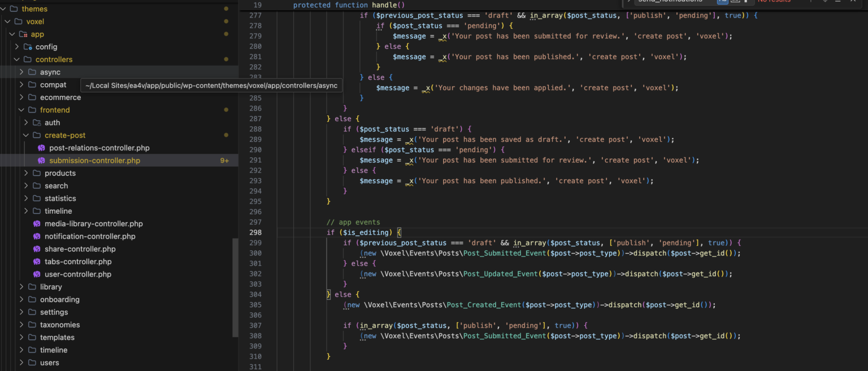Image resolution: width=868 pixels, height=371 pixels.
Task: Collapse the frontend folder chevron
Action: (x=21, y=110)
